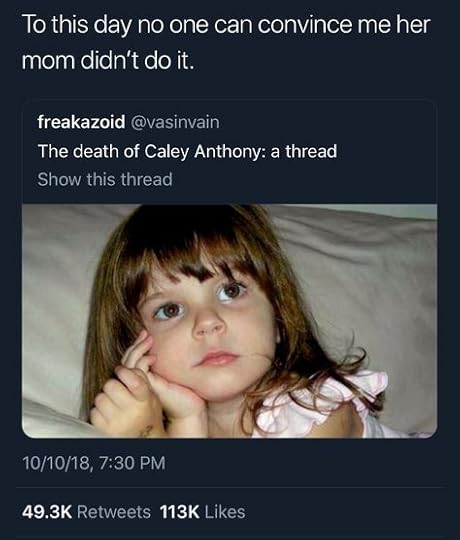
Task: Click the 'Likes' label
Action: tap(225, 512)
